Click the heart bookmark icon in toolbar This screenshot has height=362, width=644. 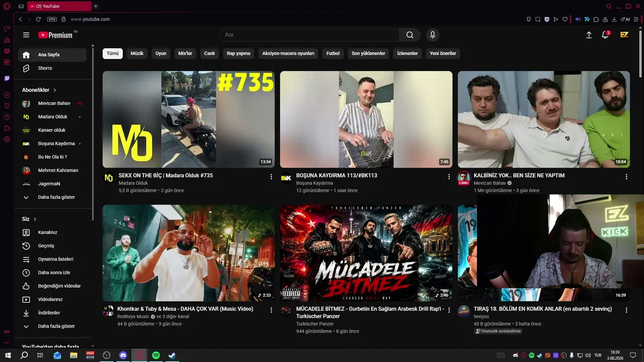(565, 19)
